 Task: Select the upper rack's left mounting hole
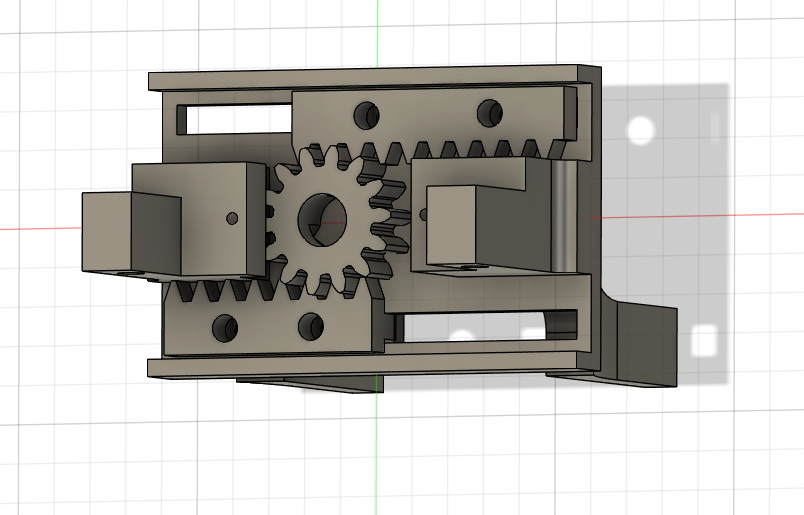[x=367, y=115]
